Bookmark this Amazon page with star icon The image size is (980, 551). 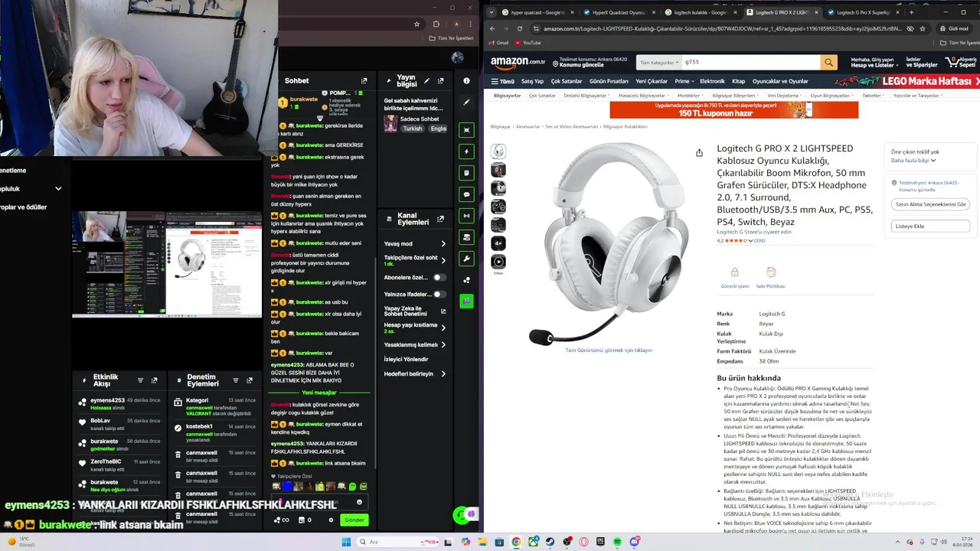coord(923,28)
